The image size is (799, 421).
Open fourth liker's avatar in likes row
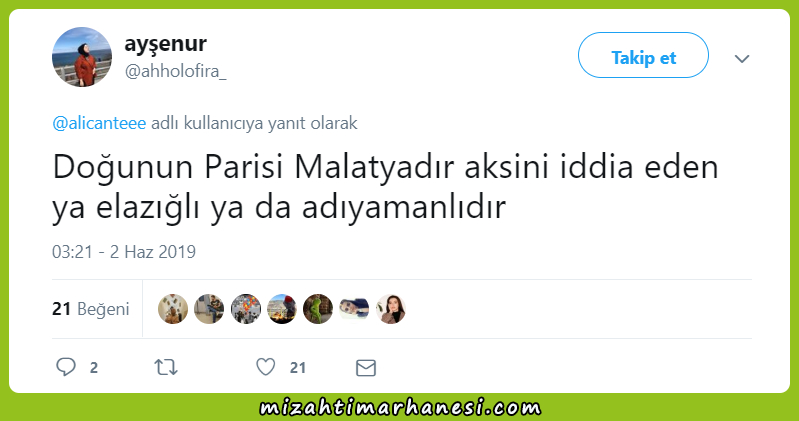pos(282,309)
